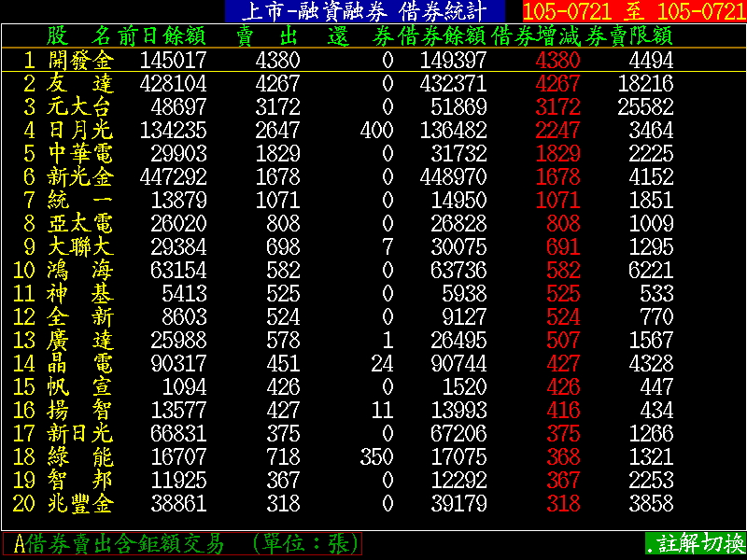Image resolution: width=747 pixels, height=560 pixels.
Task: Select the 中華電 stock row
Action: coord(80,153)
